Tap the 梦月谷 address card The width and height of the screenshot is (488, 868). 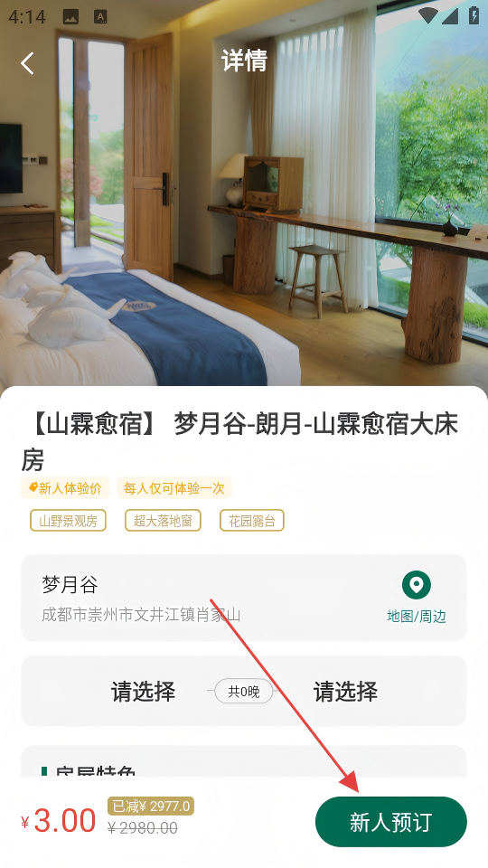tap(244, 598)
